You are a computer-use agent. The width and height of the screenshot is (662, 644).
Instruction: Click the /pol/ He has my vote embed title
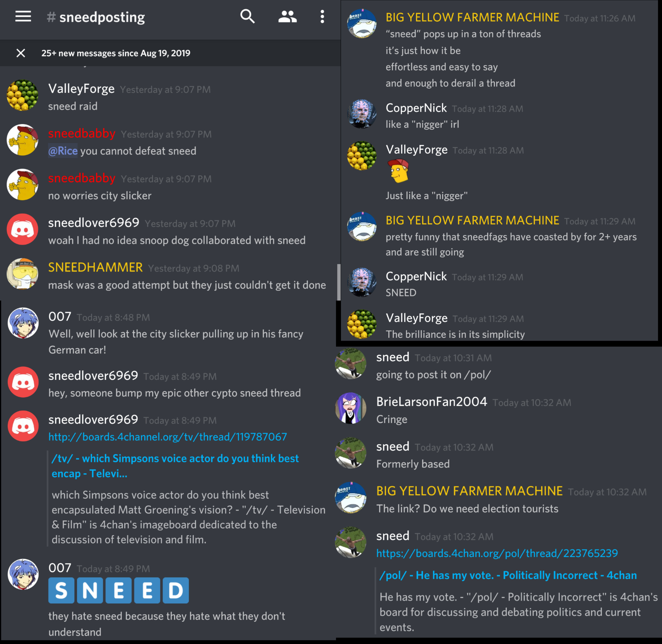[x=508, y=575]
